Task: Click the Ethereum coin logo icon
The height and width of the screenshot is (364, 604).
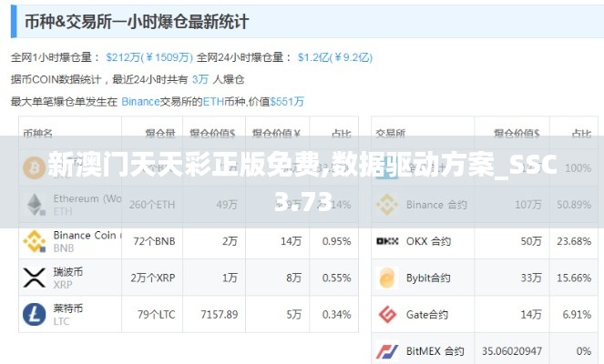Action: [x=35, y=205]
